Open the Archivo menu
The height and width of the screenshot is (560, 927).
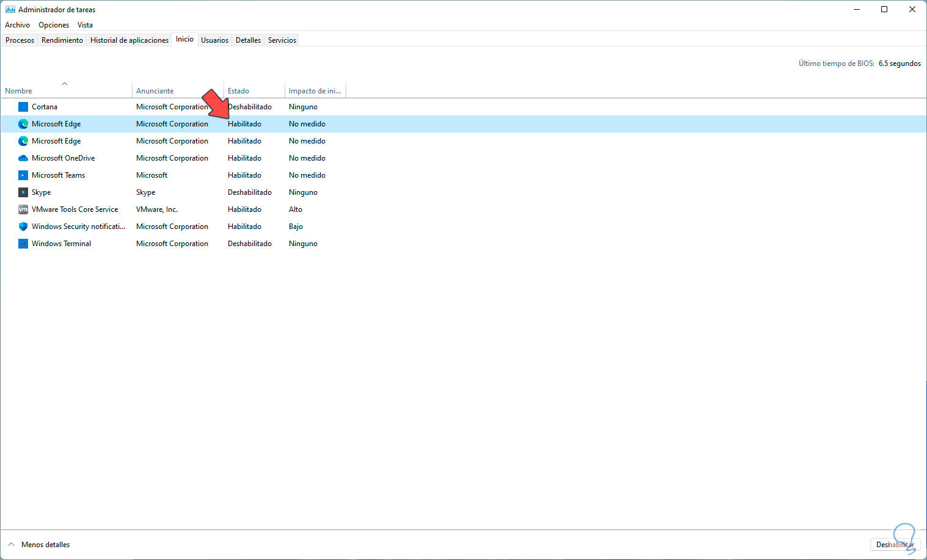(17, 25)
